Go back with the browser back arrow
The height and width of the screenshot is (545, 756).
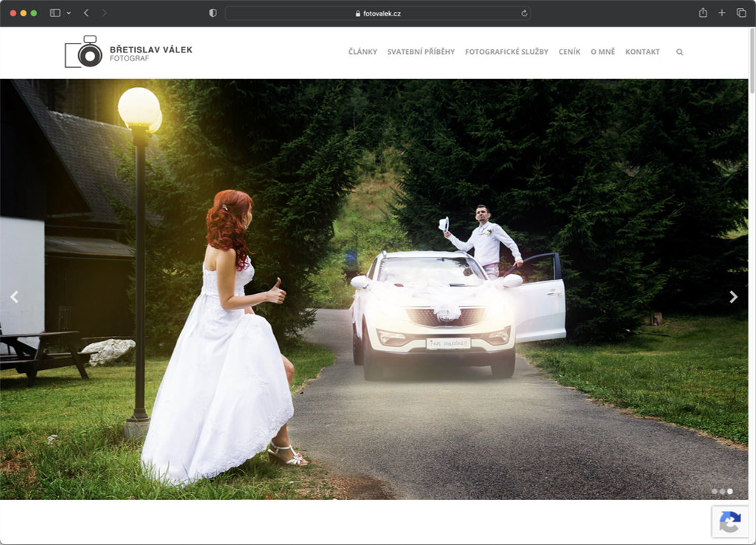[x=86, y=13]
